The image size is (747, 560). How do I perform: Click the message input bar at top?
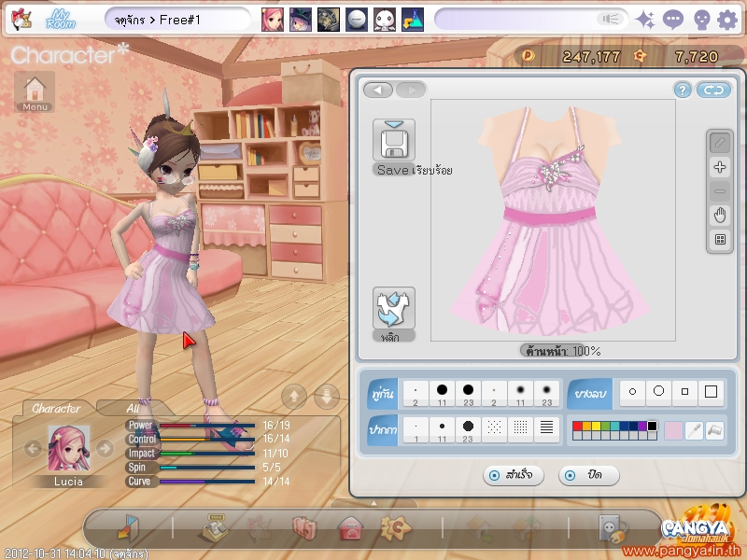[530, 20]
